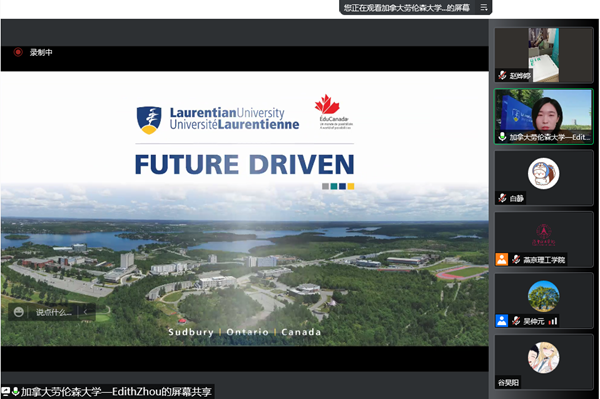Open the emoji reaction smiley icon
600x399 pixels.
(x=18, y=312)
